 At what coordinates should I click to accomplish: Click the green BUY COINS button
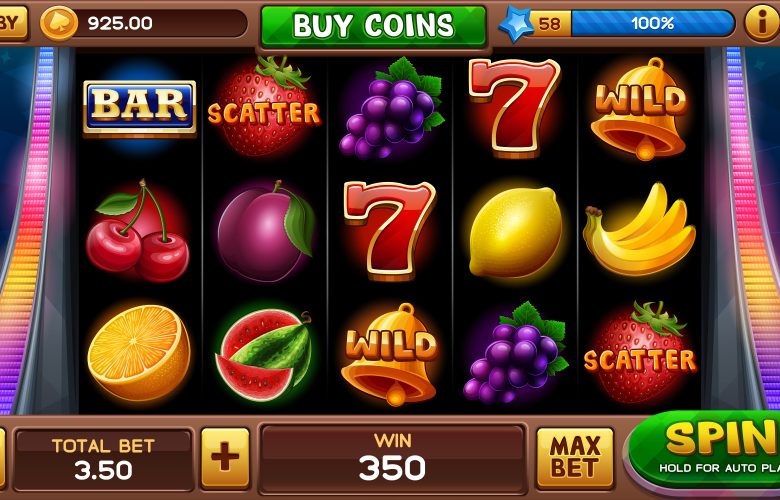click(373, 26)
